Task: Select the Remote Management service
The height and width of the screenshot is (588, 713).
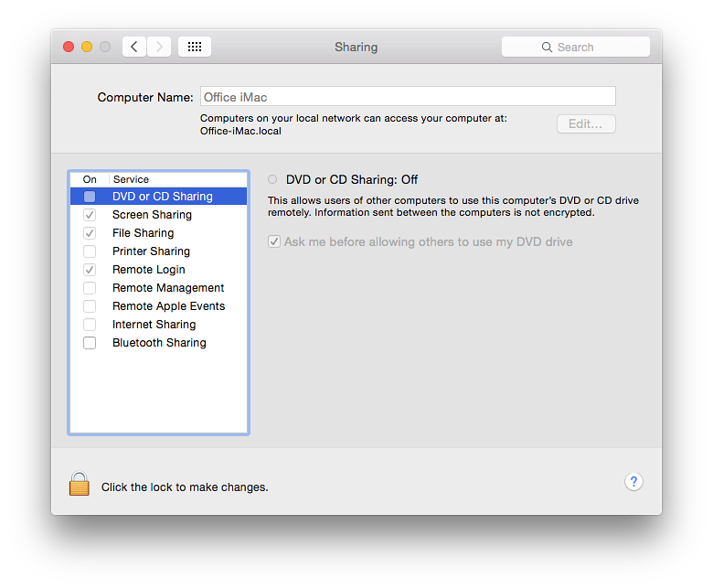Action: tap(158, 288)
